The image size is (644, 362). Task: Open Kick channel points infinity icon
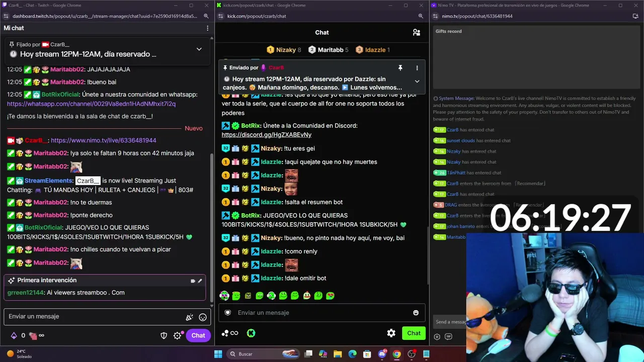[x=230, y=333]
